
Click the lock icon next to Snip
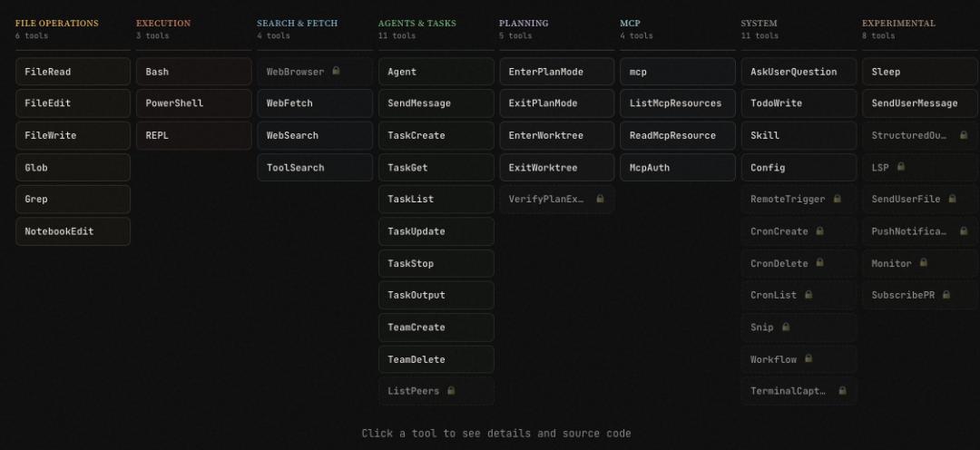coord(786,327)
